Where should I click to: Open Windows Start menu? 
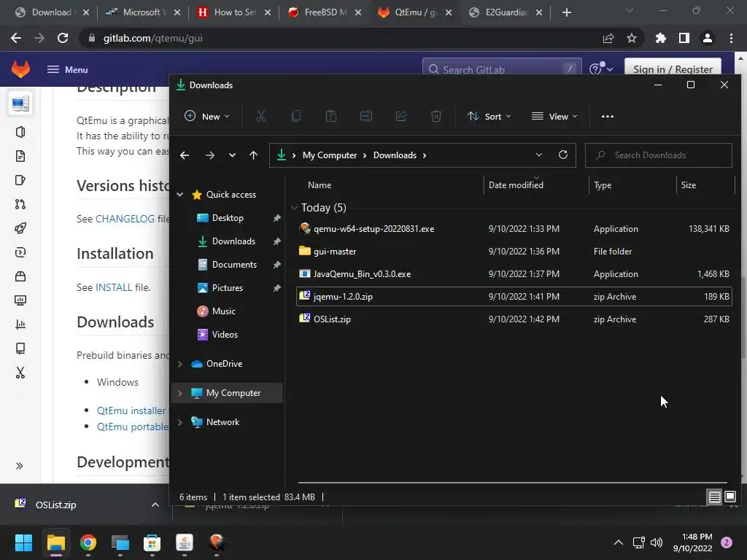point(23,542)
